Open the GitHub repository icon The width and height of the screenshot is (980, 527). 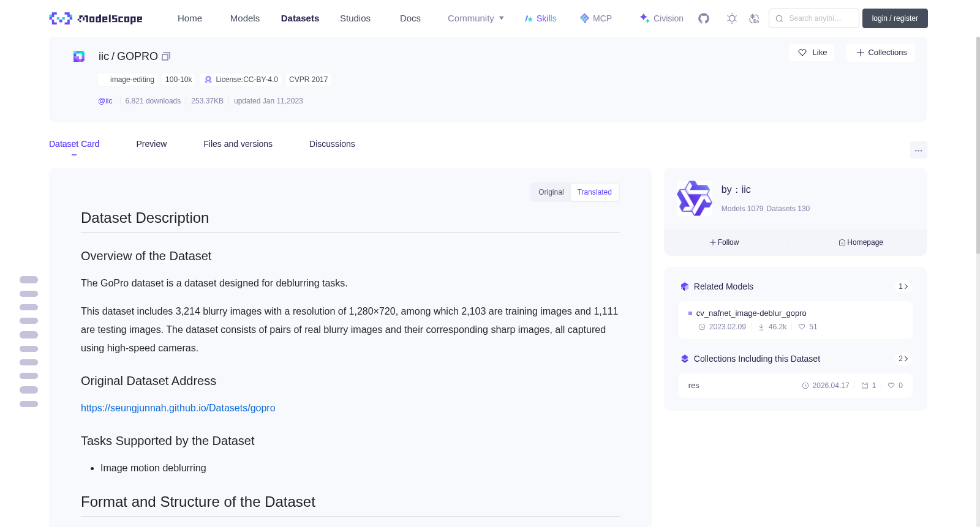pos(704,18)
